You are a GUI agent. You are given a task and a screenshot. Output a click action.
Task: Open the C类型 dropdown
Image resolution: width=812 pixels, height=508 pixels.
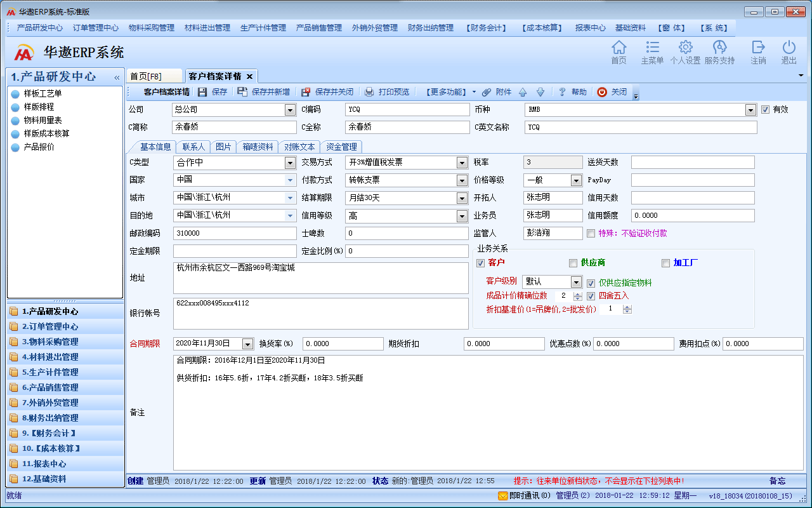point(290,163)
